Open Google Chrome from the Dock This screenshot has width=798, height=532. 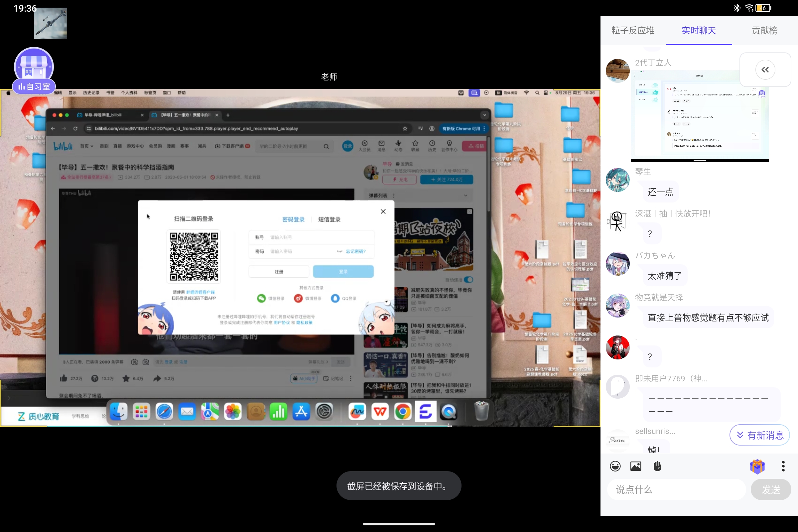coord(403,412)
